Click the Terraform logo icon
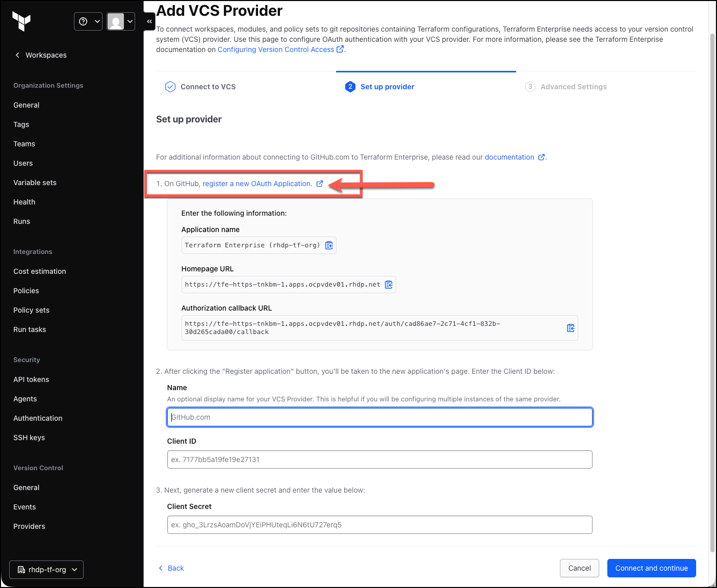717x588 pixels. point(21,21)
